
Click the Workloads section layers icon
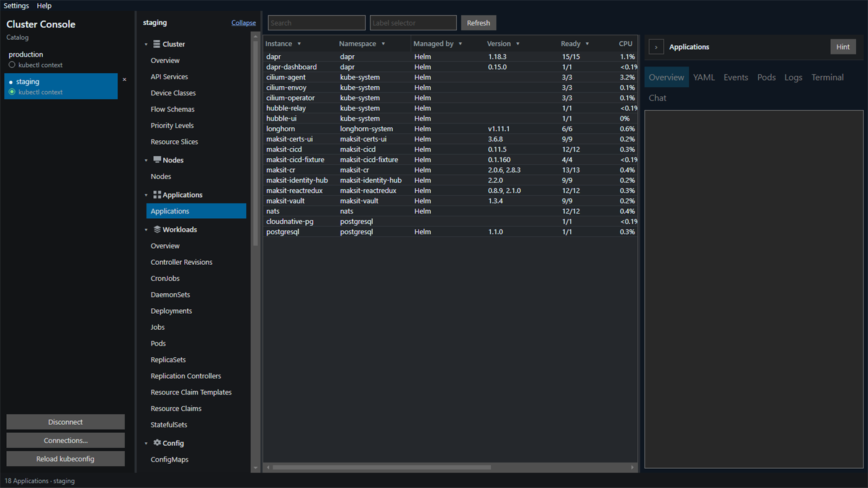[x=157, y=229]
